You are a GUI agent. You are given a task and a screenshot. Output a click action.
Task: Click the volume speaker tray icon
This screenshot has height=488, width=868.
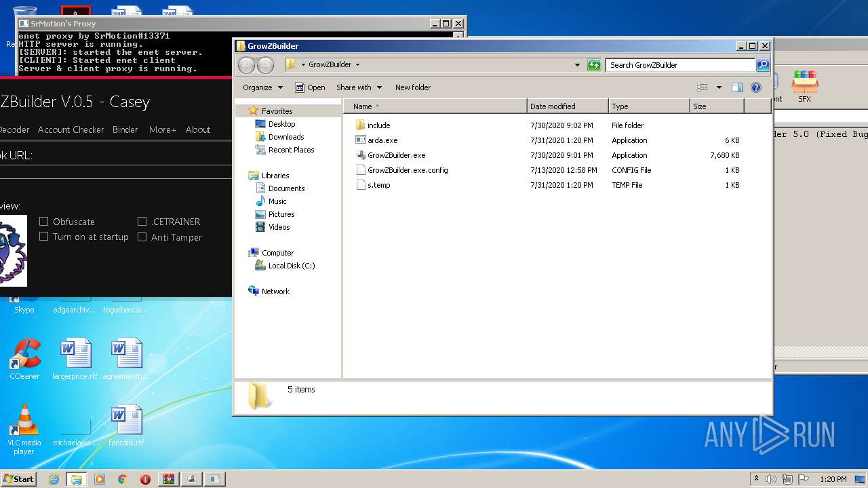[770, 479]
